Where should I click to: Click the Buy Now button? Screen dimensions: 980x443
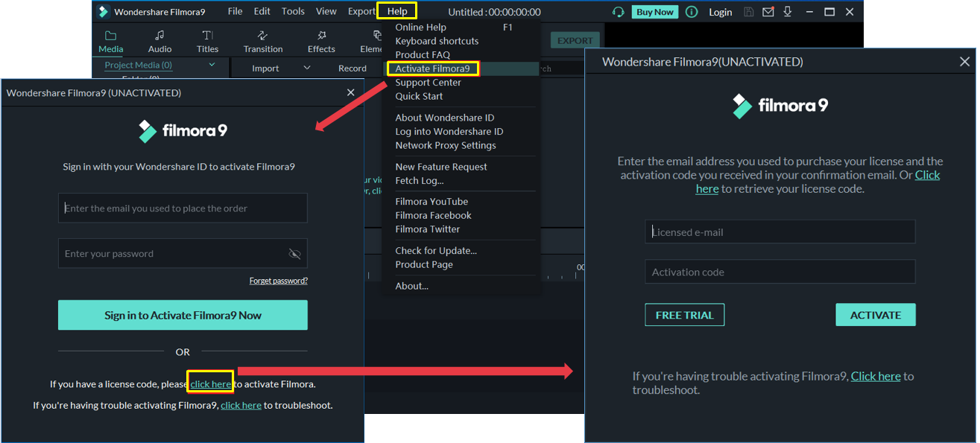[654, 12]
